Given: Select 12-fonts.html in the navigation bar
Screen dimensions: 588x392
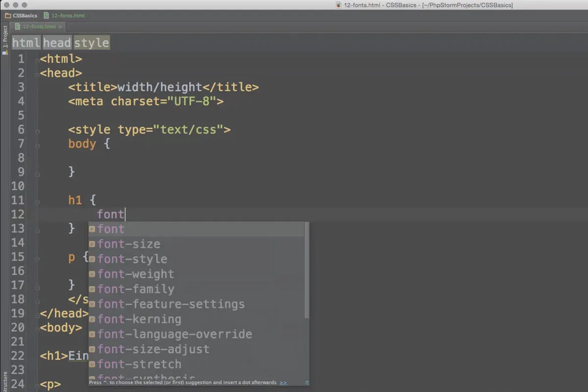Looking at the screenshot, I should point(64,16).
